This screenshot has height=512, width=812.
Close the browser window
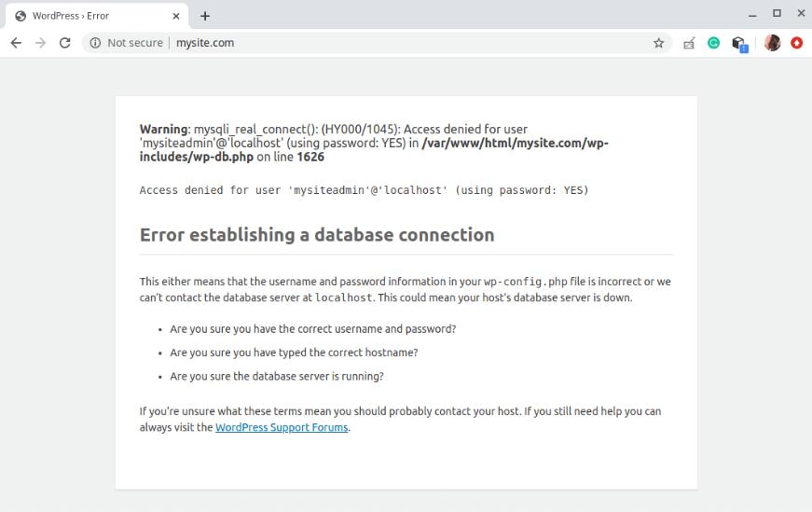(x=800, y=14)
